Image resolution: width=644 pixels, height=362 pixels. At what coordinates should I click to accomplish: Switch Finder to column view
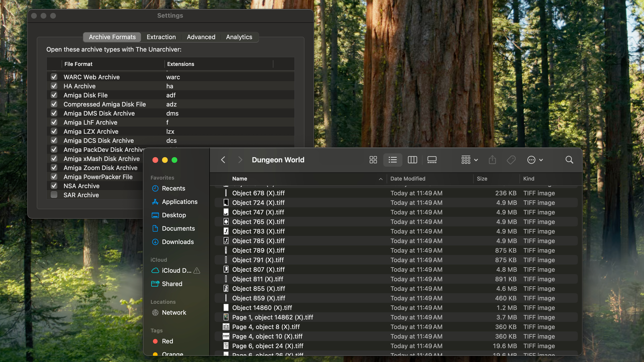[x=412, y=160]
